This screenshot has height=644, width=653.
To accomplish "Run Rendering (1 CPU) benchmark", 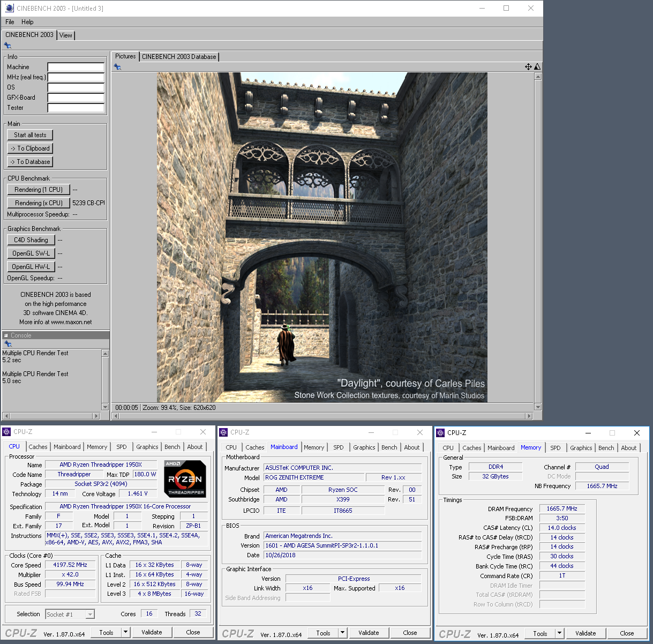I will point(39,190).
